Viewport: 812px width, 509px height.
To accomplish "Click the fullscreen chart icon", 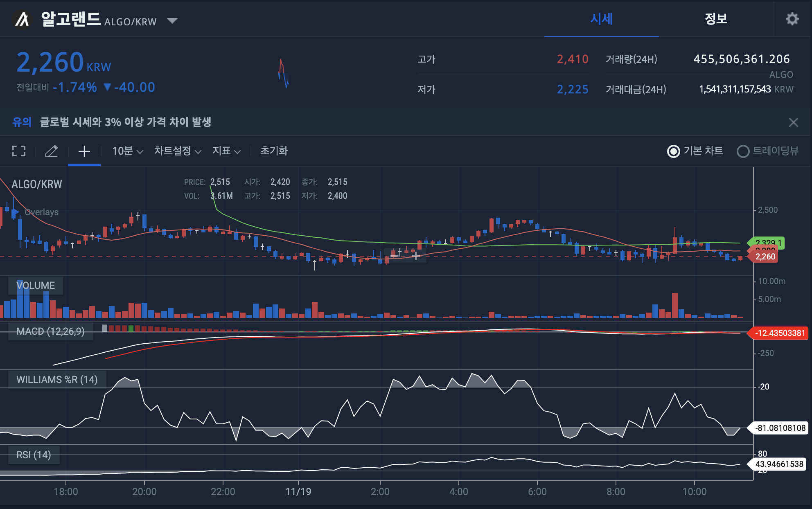I will [x=19, y=151].
